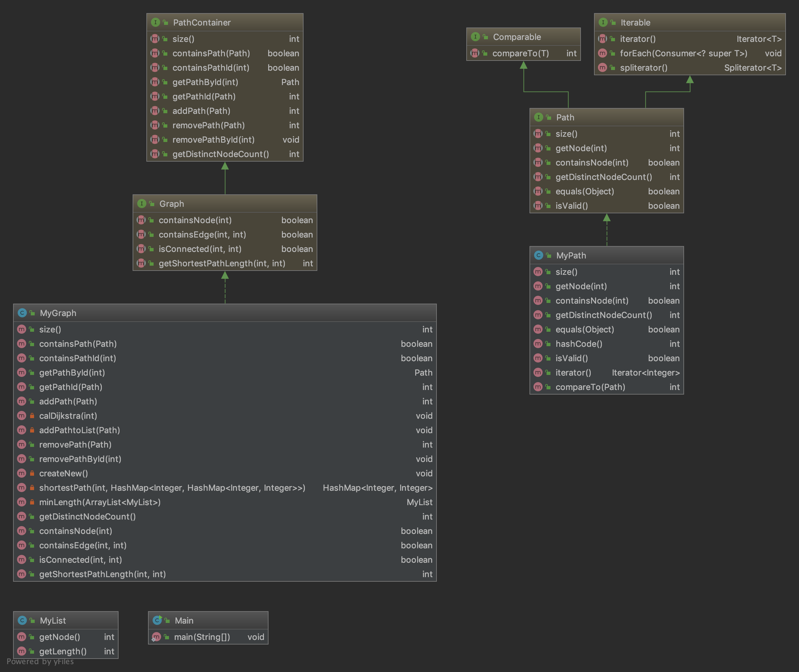Click the minLength(ArrayList<MyList>) method row
This screenshot has width=799, height=672.
[100, 502]
